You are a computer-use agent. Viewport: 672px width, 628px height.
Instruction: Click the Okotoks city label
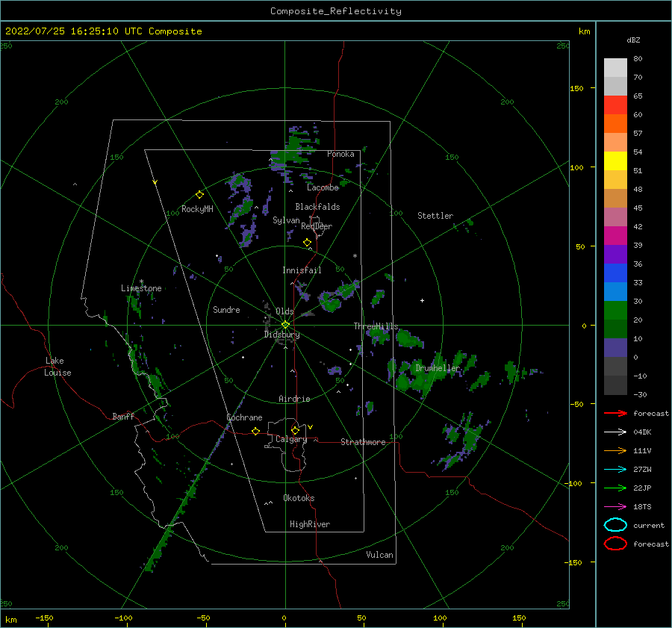(299, 498)
